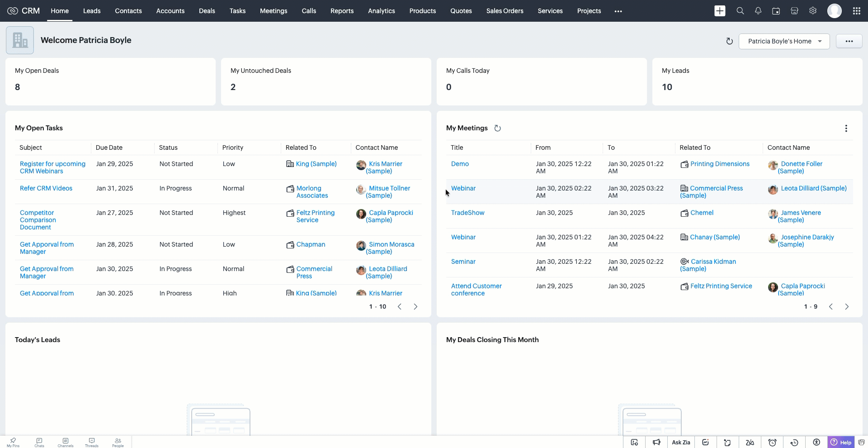Switch to the Leads tab

[x=92, y=11]
